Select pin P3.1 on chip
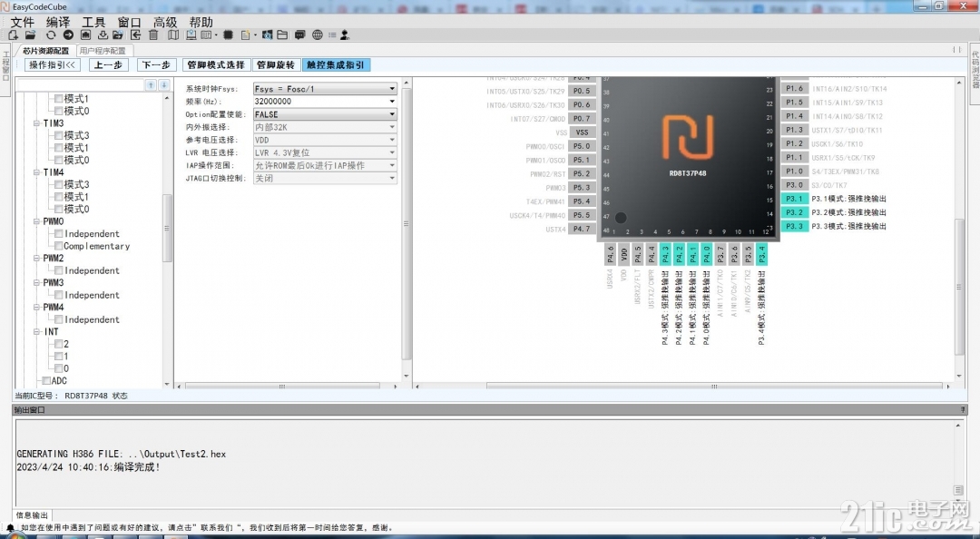This screenshot has width=980, height=539. (x=794, y=199)
